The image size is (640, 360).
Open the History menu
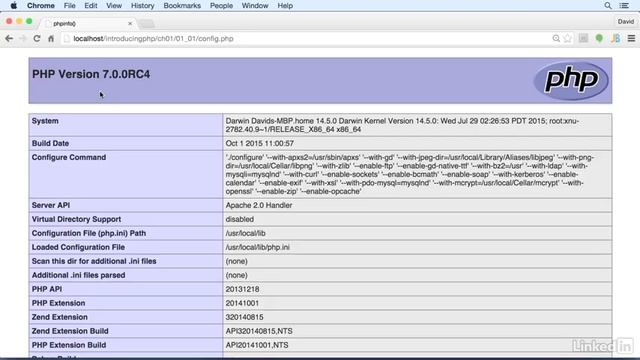click(x=142, y=6)
